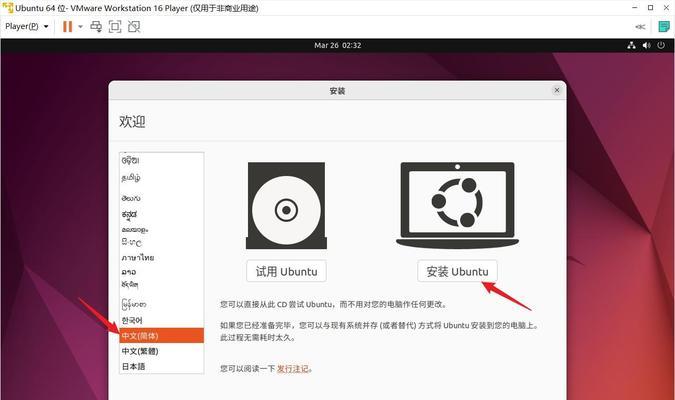Screen dimensions: 675x400
Task: Click the Install Ubuntu button
Action: click(x=457, y=271)
